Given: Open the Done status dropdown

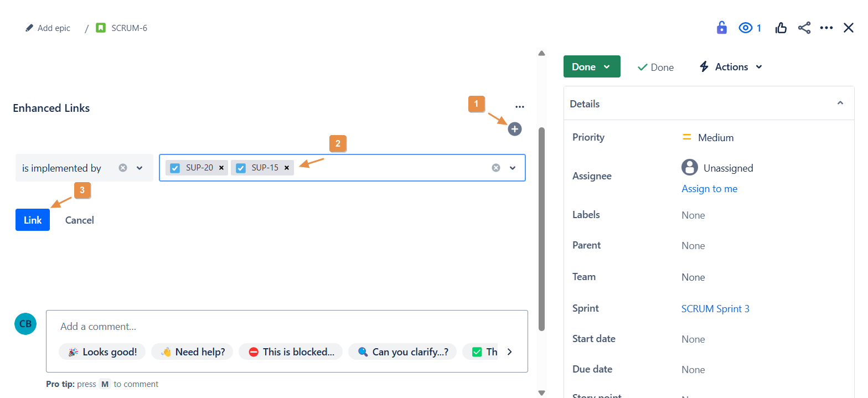Looking at the screenshot, I should pos(591,66).
